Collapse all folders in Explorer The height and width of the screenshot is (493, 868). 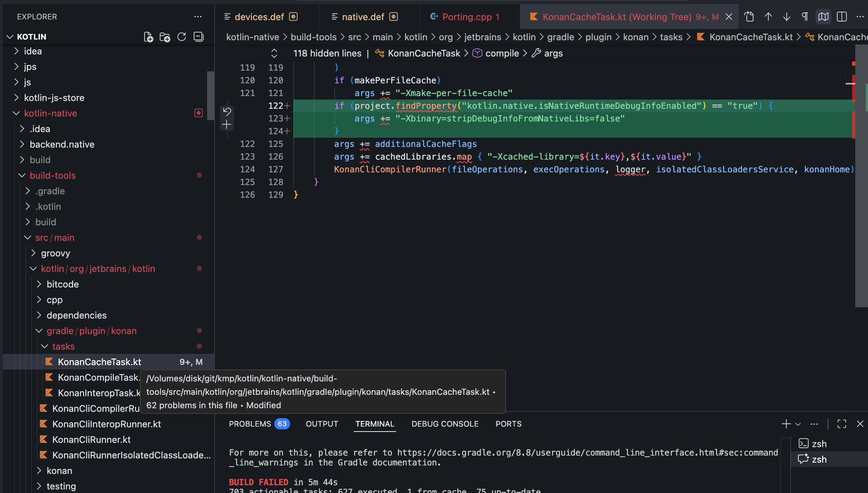[199, 37]
